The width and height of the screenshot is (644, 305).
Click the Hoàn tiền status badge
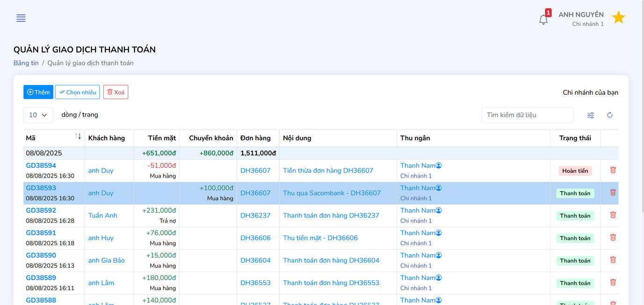click(x=575, y=171)
